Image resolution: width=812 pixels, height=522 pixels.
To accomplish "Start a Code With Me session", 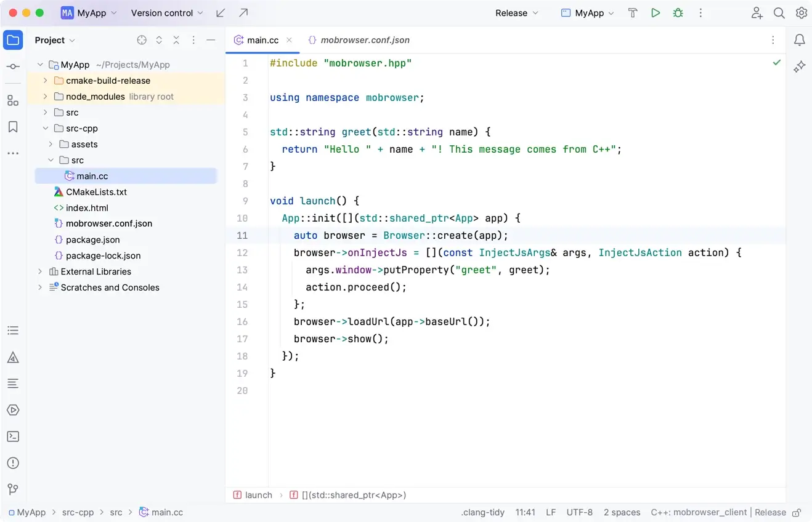I will [x=757, y=12].
